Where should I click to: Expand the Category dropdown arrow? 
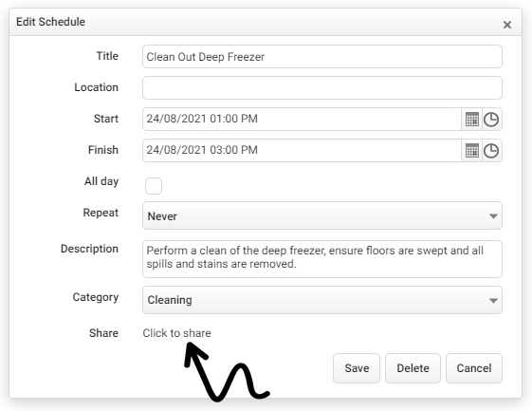point(493,300)
